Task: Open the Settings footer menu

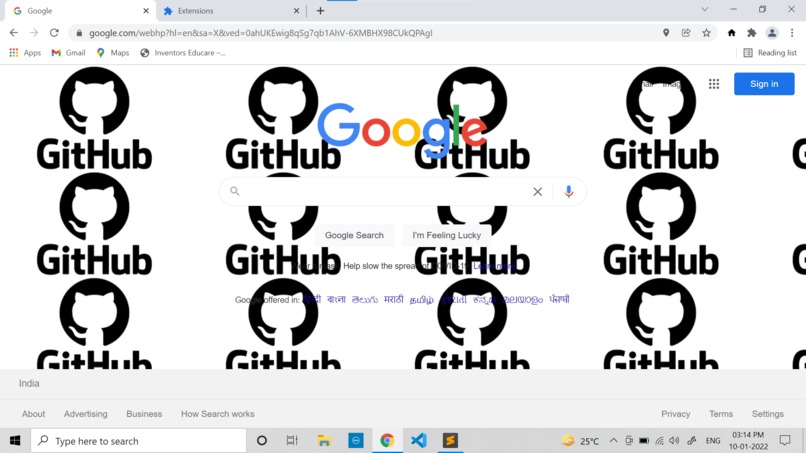Action: click(767, 414)
